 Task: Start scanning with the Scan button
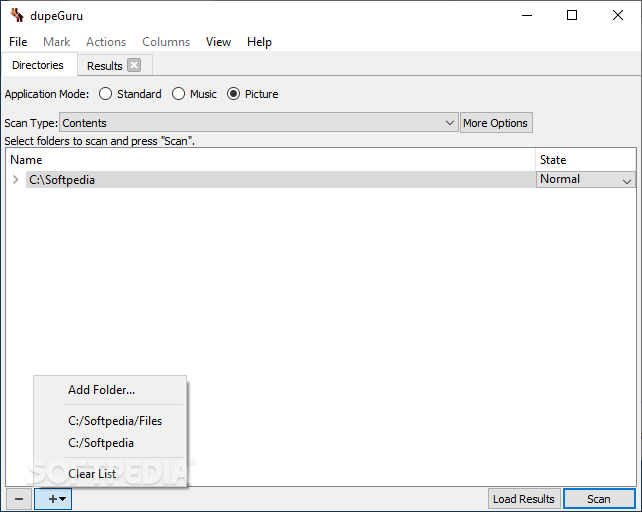[x=599, y=499]
